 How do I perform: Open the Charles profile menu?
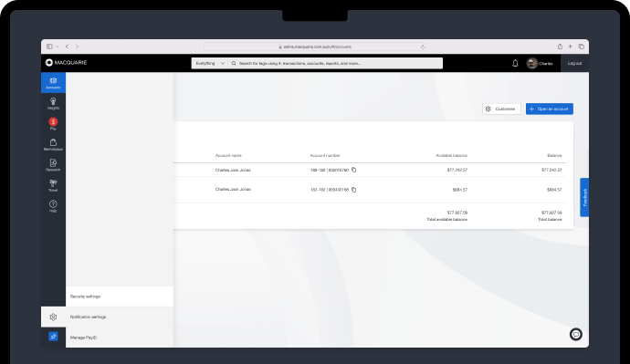coord(540,64)
